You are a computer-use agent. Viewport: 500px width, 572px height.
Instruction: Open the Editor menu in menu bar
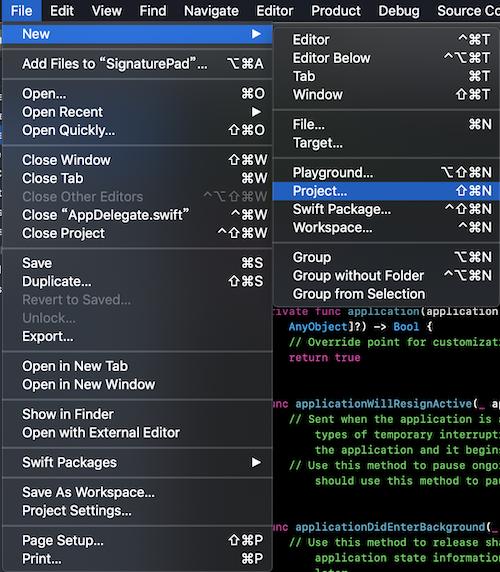[275, 11]
